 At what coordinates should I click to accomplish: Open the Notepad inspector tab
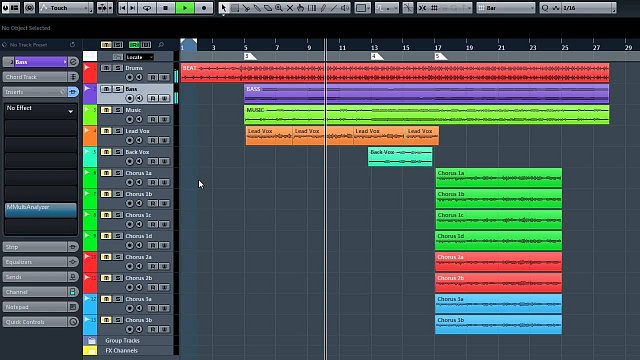(x=35, y=307)
